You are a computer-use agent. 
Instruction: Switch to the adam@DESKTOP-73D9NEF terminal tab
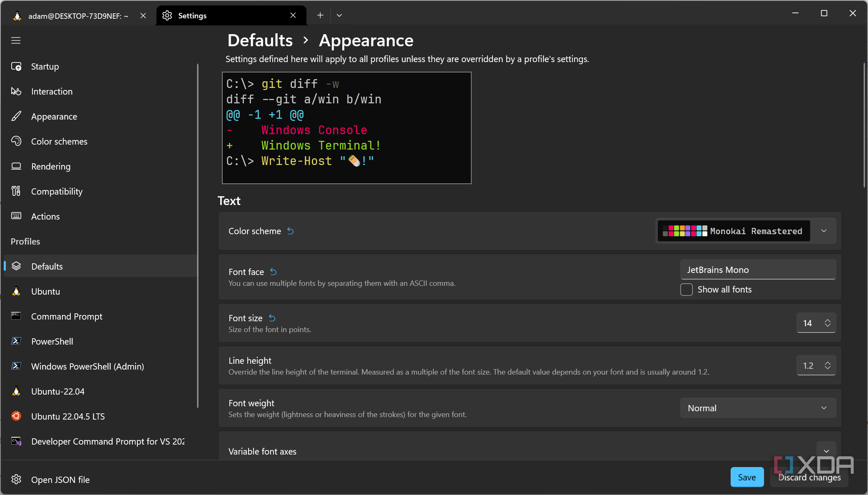tap(79, 16)
